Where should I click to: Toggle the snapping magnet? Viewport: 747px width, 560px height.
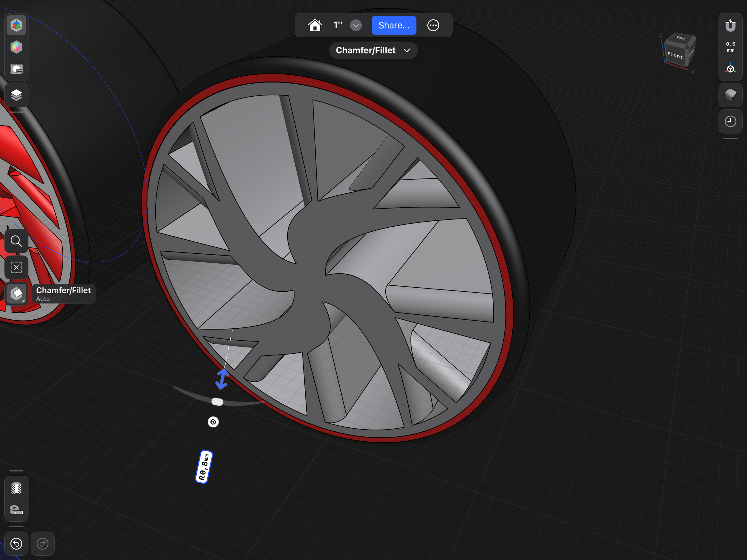tap(731, 25)
